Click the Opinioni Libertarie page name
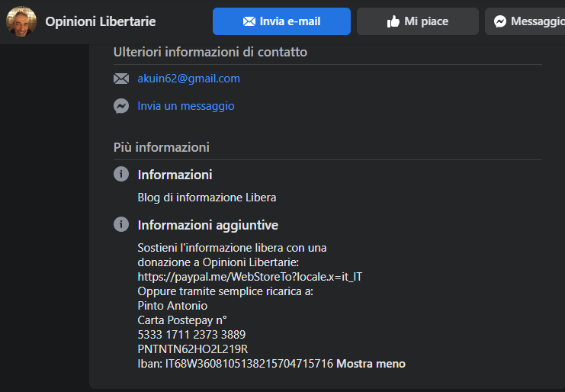The height and width of the screenshot is (392, 565). pyautogui.click(x=101, y=21)
